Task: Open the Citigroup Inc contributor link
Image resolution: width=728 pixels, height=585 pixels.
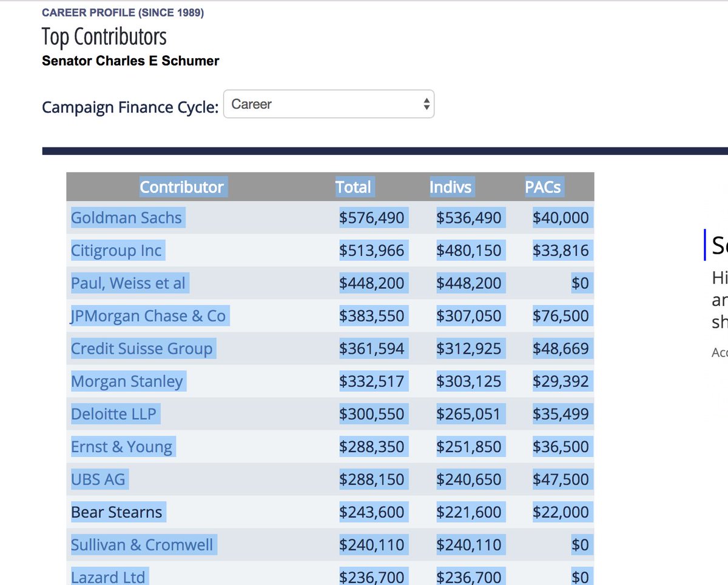Action: click(x=116, y=250)
